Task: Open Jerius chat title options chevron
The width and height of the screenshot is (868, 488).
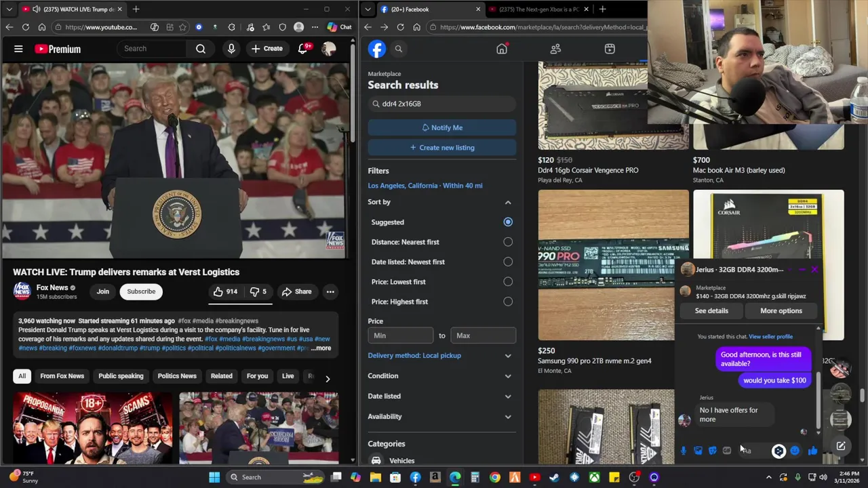Action: 789,270
